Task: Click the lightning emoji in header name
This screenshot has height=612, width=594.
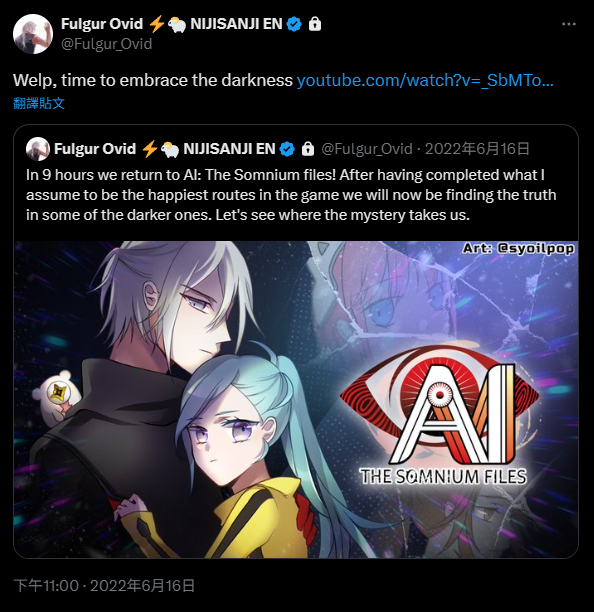Action: coord(157,24)
